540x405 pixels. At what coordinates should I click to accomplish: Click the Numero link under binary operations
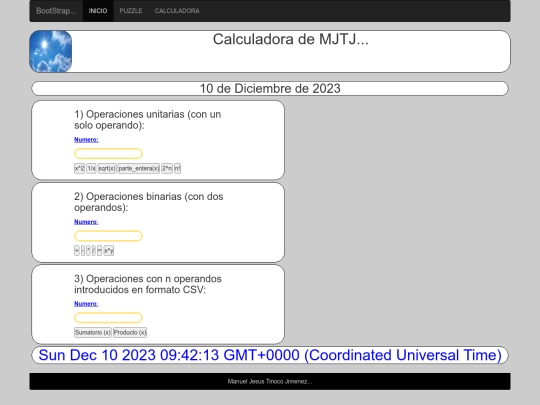[86, 222]
